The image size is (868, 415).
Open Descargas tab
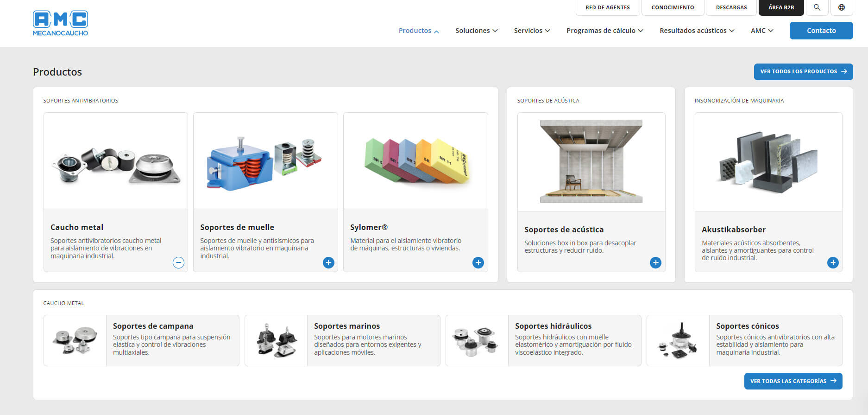point(731,7)
